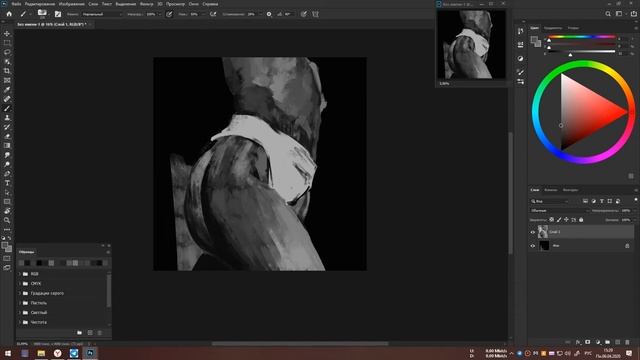
Task: Expand the CMYK swatch folder
Action: [20, 284]
